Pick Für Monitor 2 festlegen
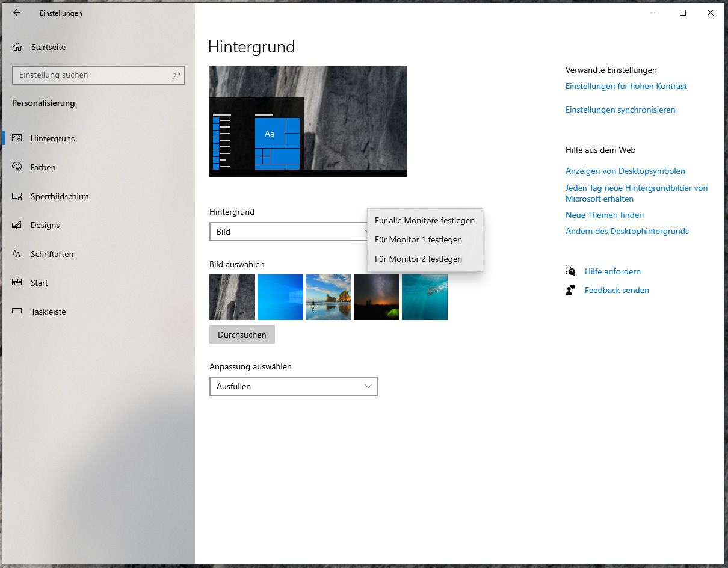728x568 pixels. (x=418, y=259)
